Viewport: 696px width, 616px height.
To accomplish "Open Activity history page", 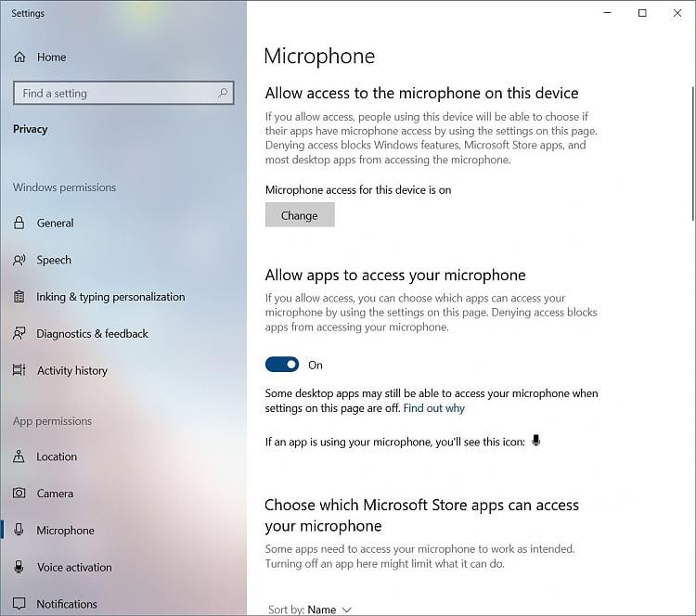I will tap(72, 370).
